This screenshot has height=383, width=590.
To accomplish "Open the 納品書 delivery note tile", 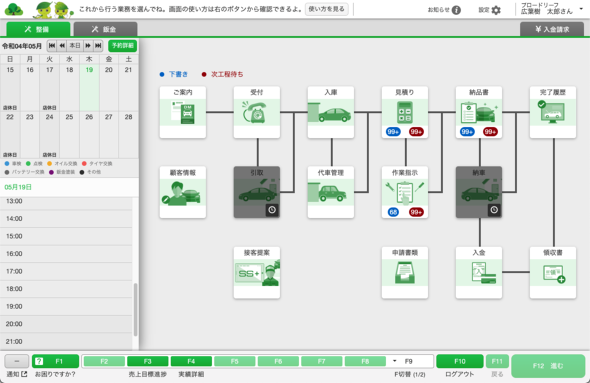I will point(479,112).
